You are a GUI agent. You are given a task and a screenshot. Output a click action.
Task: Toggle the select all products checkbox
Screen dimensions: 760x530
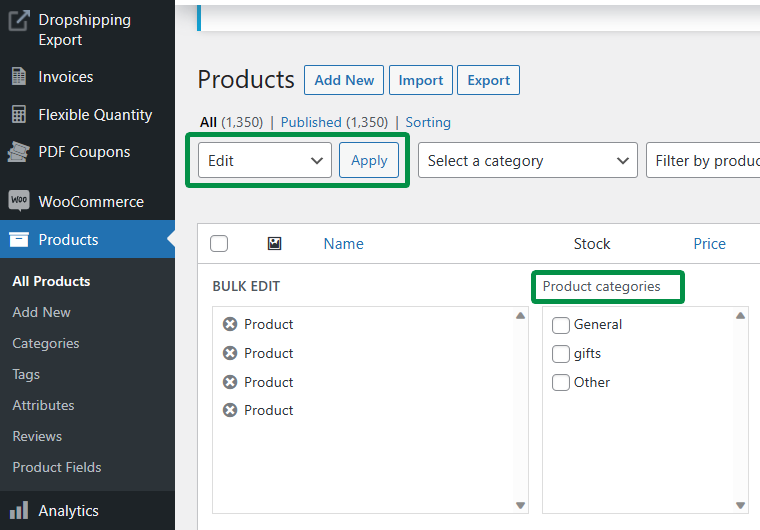point(219,244)
